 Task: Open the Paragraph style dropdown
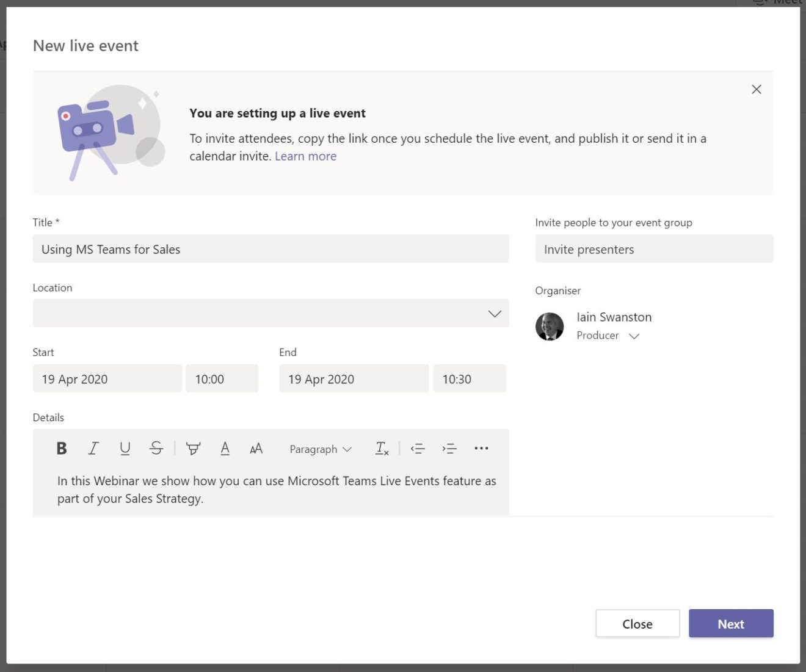click(x=321, y=449)
